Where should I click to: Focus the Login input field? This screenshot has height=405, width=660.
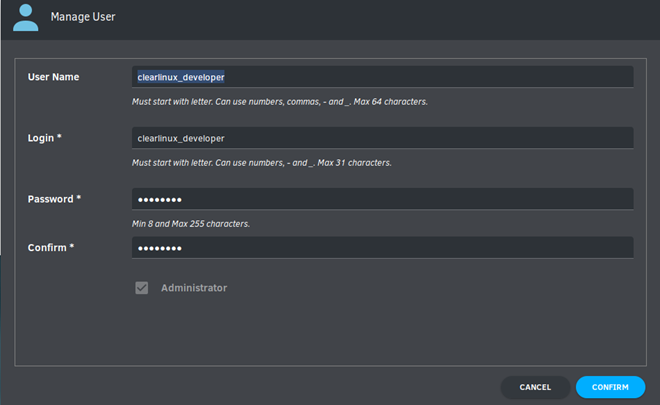383,138
